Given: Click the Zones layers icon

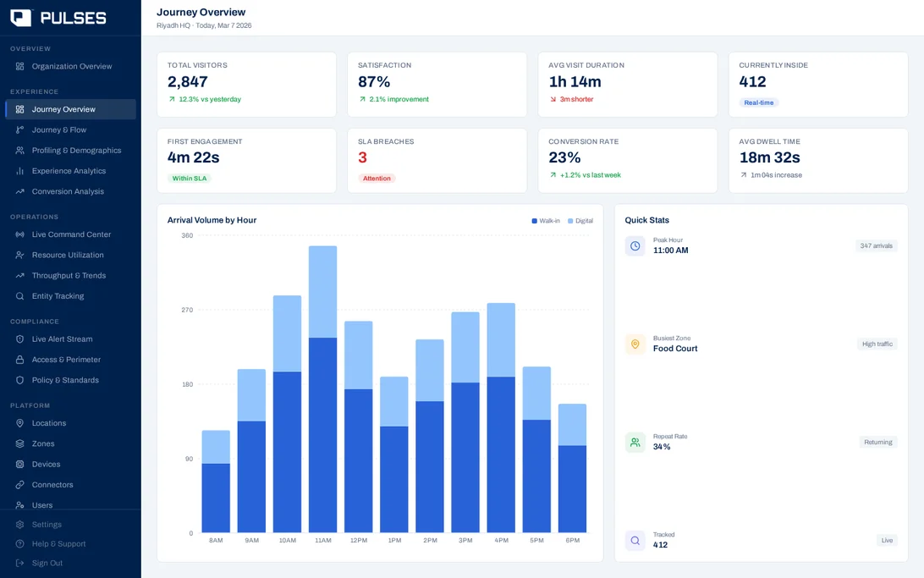Looking at the screenshot, I should click(x=19, y=443).
